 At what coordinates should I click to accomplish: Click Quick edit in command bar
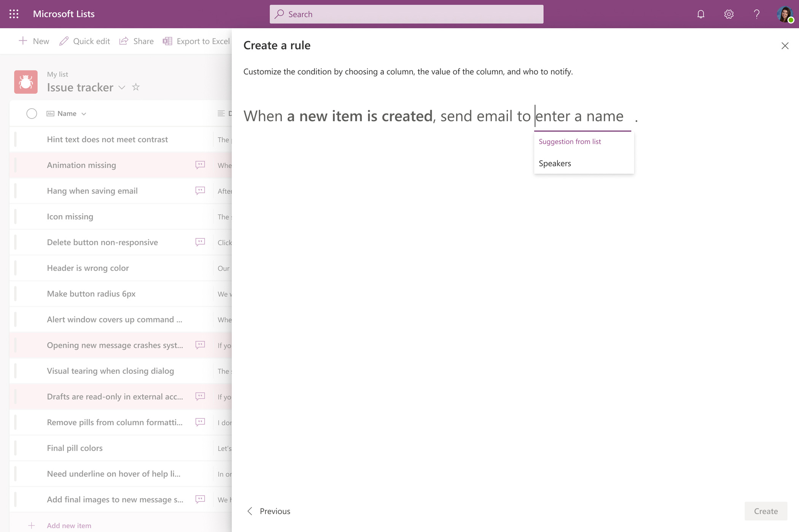(84, 41)
